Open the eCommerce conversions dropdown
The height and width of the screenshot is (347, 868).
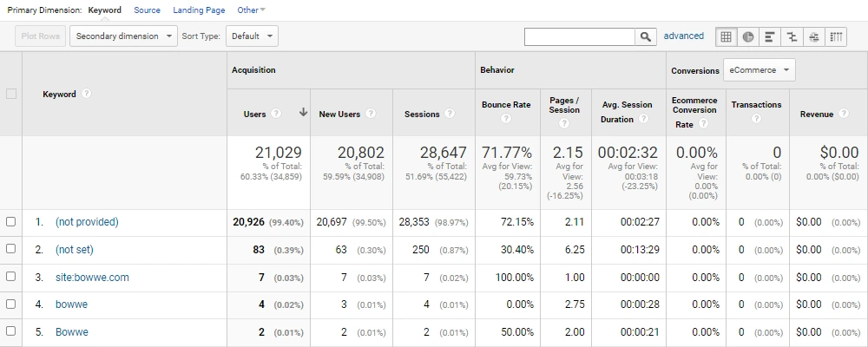click(x=759, y=70)
